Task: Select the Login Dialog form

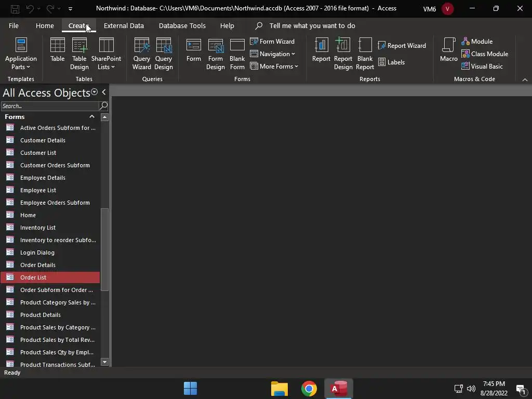Action: pos(50,252)
